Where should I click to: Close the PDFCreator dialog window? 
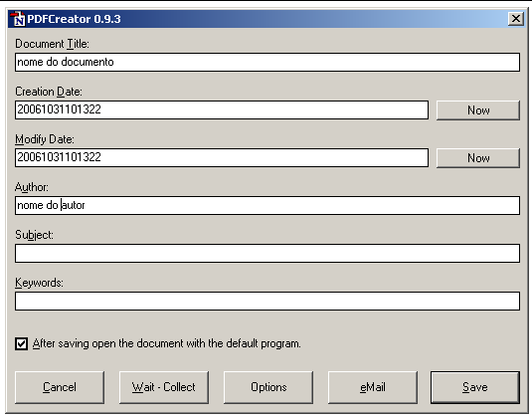[515, 18]
